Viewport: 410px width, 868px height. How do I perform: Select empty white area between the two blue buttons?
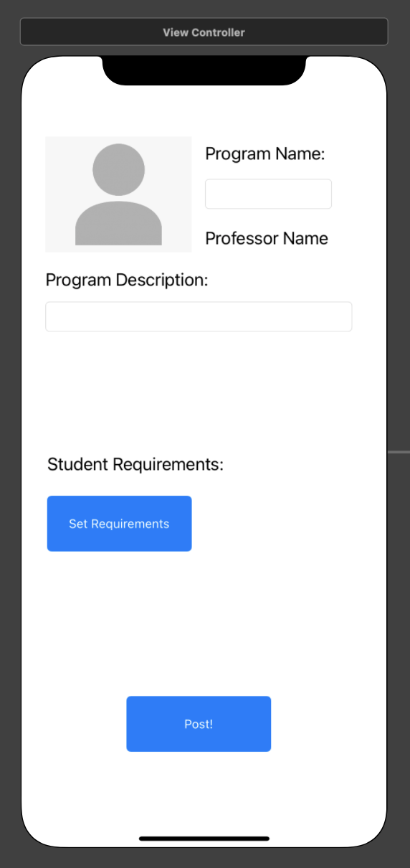204,623
